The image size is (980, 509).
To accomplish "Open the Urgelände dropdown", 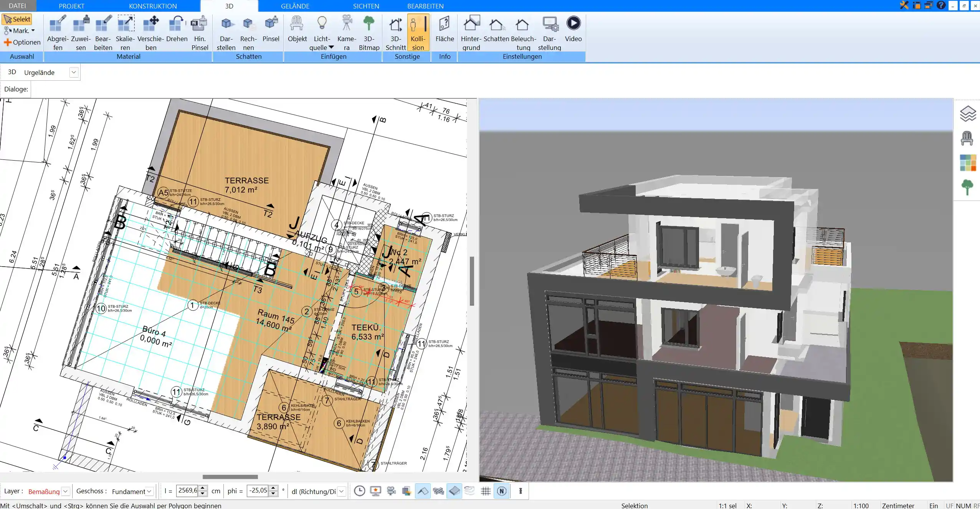I will point(74,72).
